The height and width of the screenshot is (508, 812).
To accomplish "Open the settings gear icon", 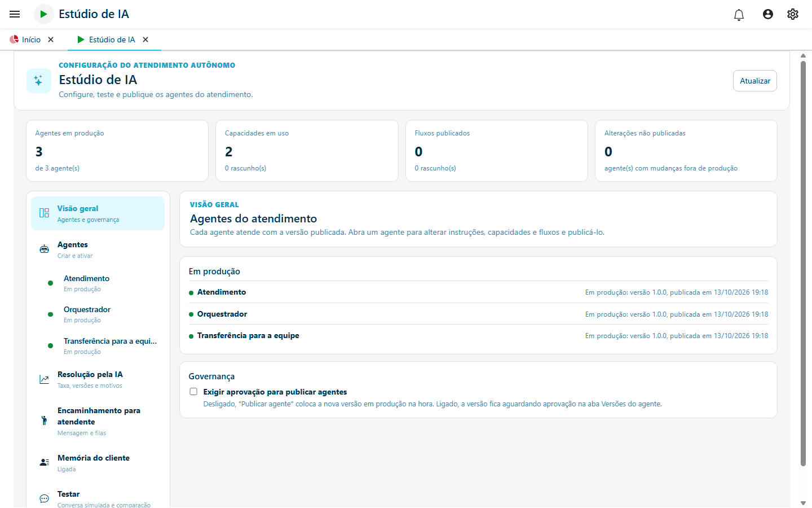I will point(793,14).
